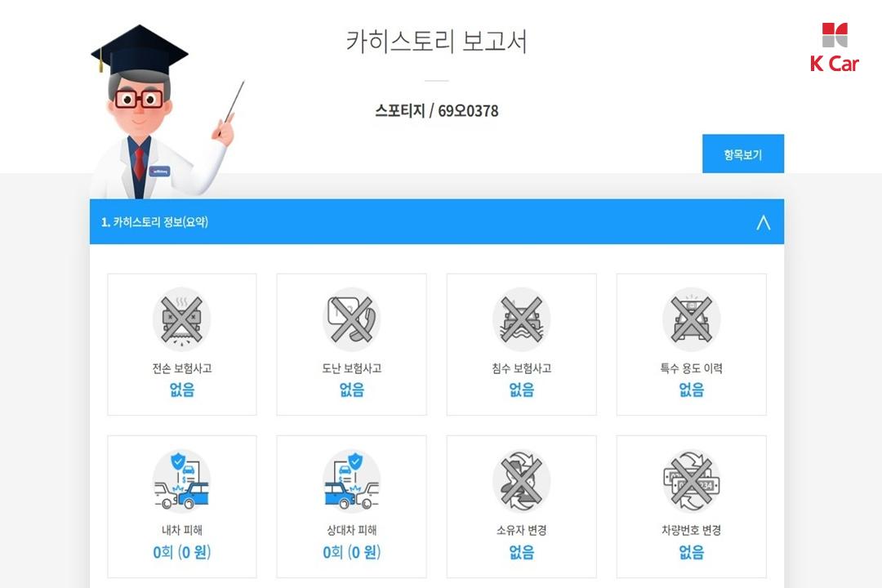This screenshot has width=882, height=588.
Task: Open the K Car logo
Action: [x=834, y=48]
